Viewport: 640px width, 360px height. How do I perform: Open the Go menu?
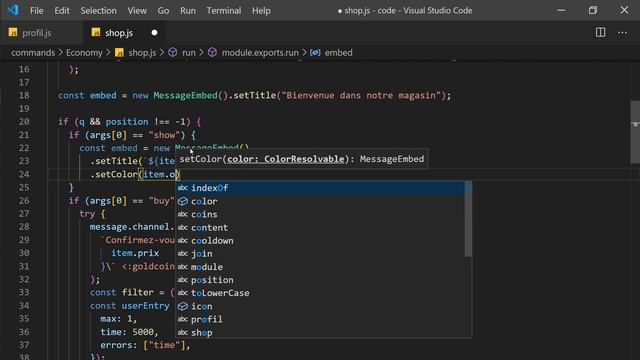[163, 11]
